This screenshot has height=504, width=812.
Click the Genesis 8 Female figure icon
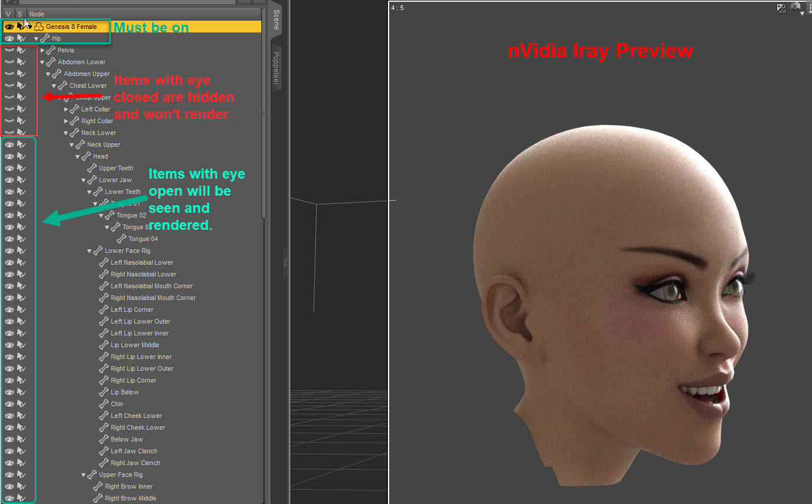[x=39, y=27]
